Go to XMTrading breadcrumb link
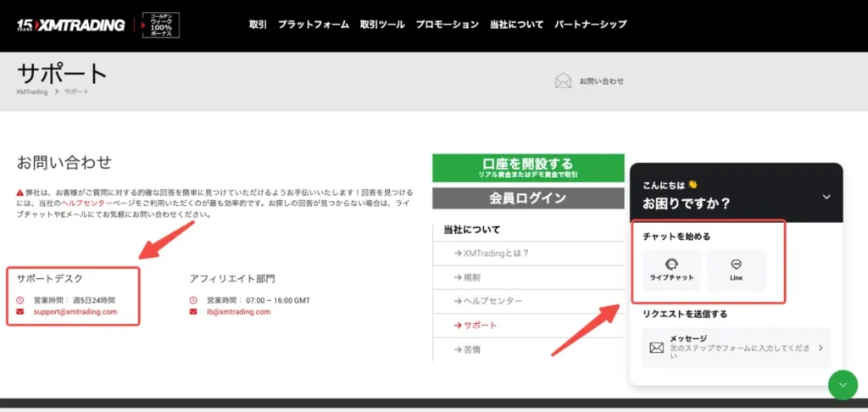The width and height of the screenshot is (868, 412). pyautogui.click(x=32, y=92)
